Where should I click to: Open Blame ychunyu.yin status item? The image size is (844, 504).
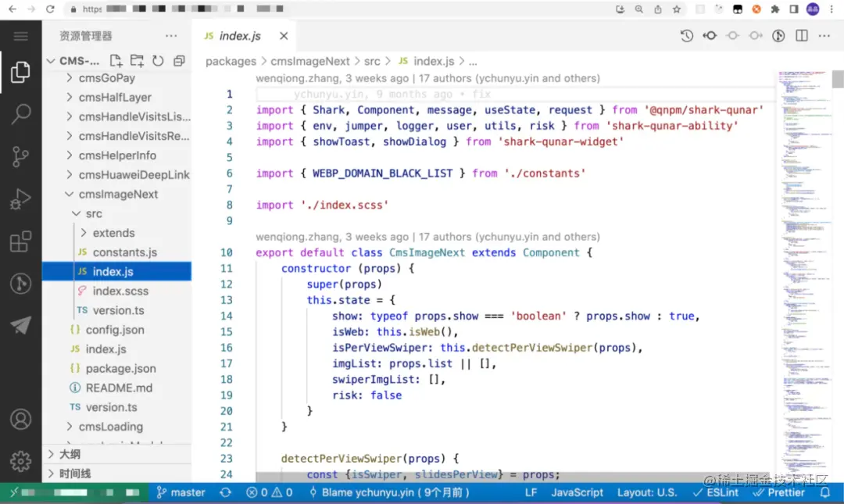(x=389, y=492)
